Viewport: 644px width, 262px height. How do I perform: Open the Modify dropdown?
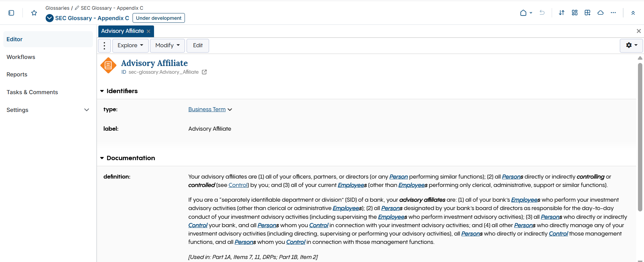pyautogui.click(x=167, y=46)
